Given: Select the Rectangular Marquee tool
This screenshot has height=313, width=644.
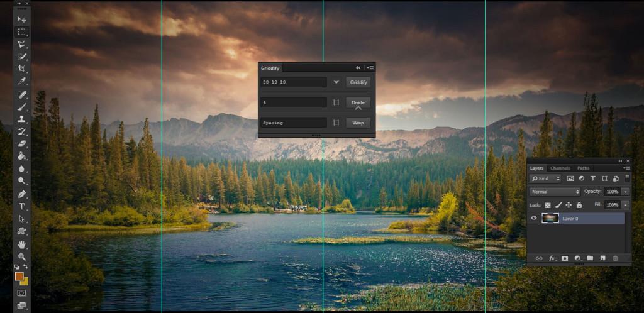Looking at the screenshot, I should [x=22, y=32].
